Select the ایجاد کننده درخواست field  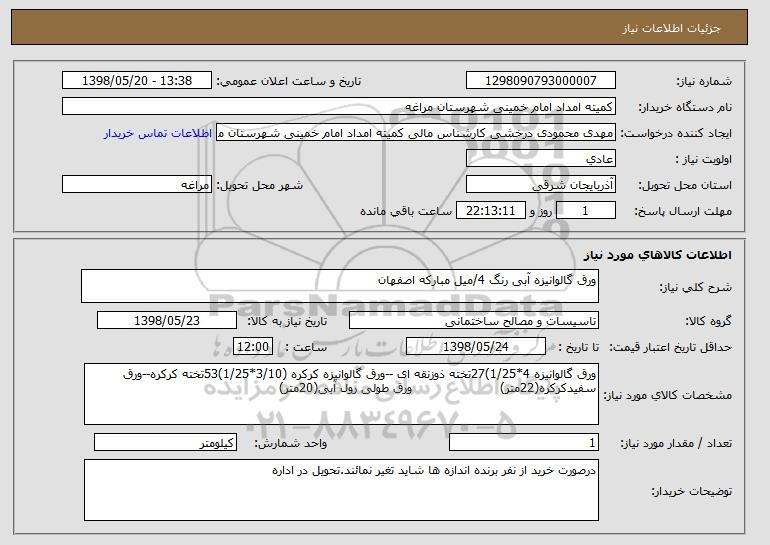(416, 133)
